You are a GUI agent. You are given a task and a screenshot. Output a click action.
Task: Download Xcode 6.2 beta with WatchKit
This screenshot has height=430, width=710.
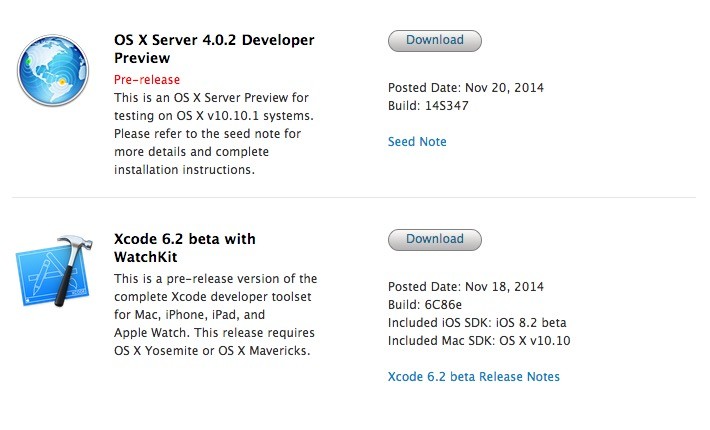pyautogui.click(x=435, y=240)
